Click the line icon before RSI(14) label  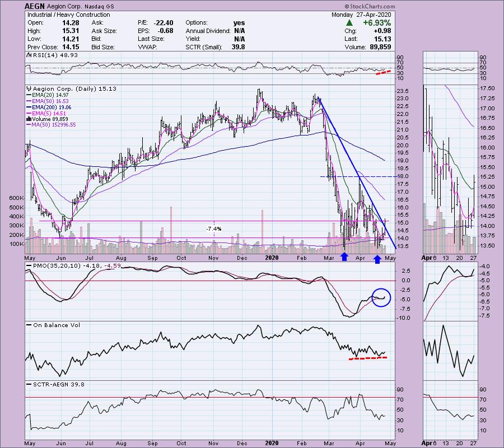click(29, 55)
